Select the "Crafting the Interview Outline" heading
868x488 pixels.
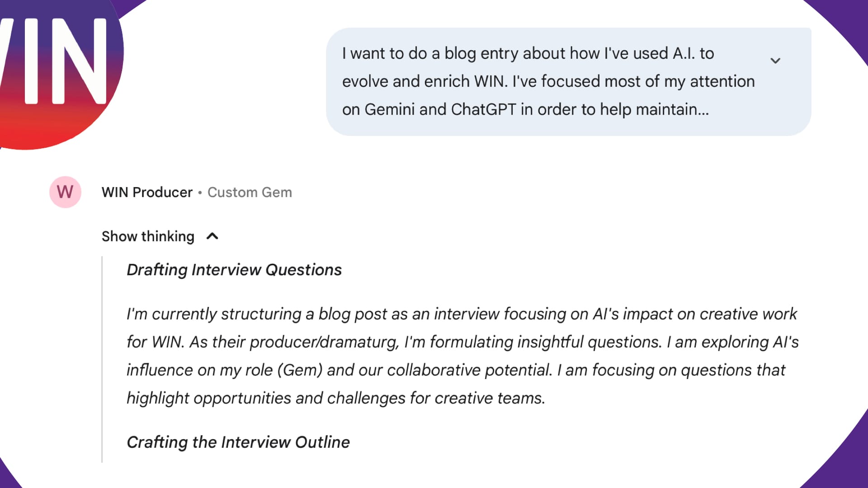click(x=238, y=442)
